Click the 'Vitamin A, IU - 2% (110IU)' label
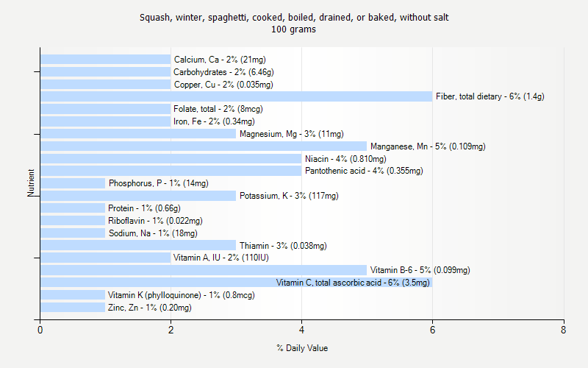 221,258
